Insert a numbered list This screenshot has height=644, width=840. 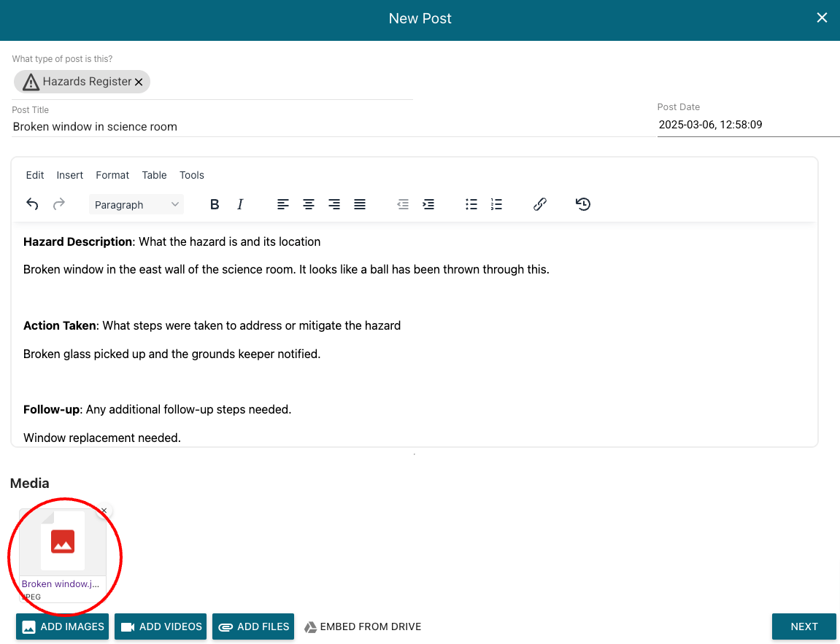click(496, 204)
